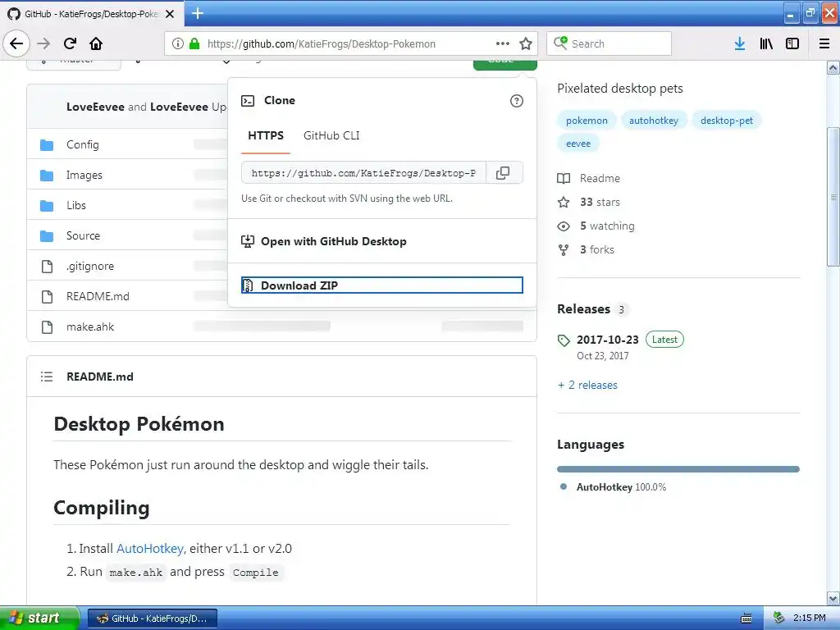Bookmark this page with star icon
The width and height of the screenshot is (840, 630).
pyautogui.click(x=526, y=43)
